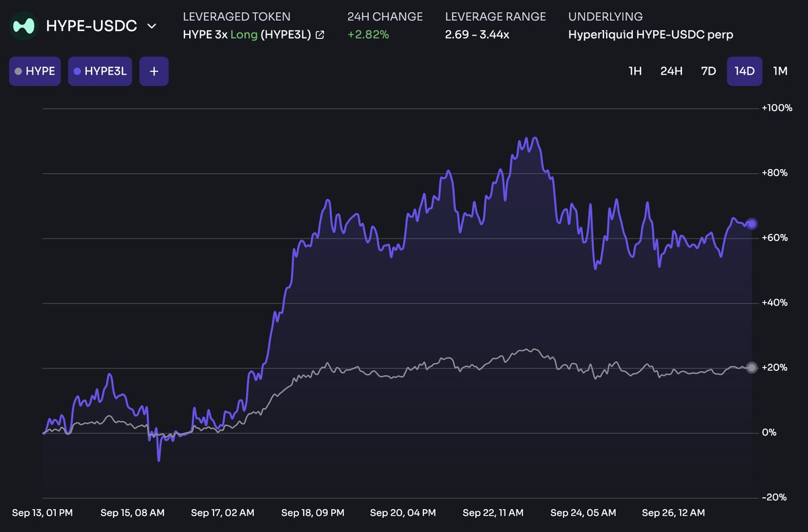Toggle the HYPE series chip
Image resolution: width=808 pixels, height=532 pixels.
(36, 71)
